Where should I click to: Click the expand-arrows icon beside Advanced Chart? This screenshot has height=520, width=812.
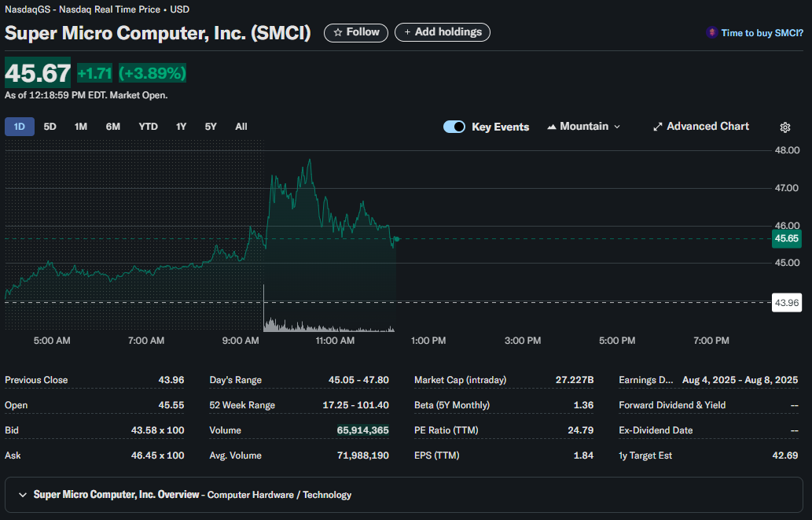pos(658,127)
